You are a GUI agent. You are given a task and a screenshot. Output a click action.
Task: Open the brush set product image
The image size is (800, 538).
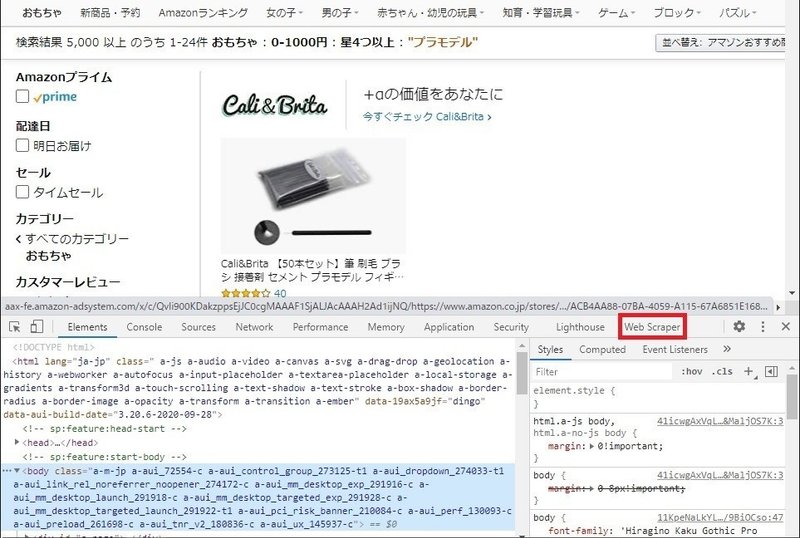[x=313, y=196]
